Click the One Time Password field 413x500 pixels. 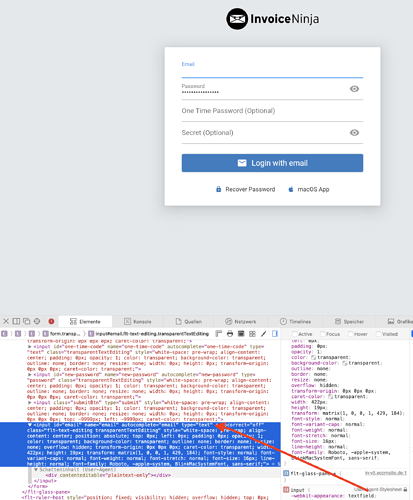[x=272, y=111]
